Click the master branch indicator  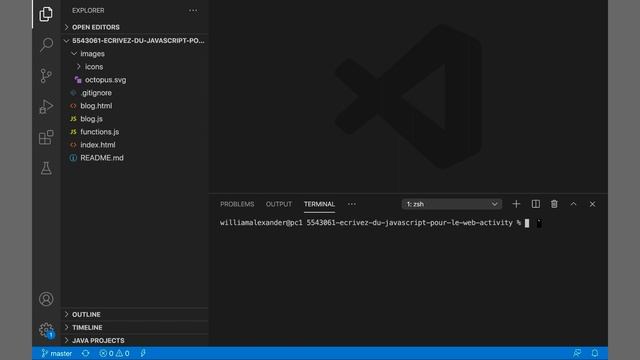(x=56, y=353)
